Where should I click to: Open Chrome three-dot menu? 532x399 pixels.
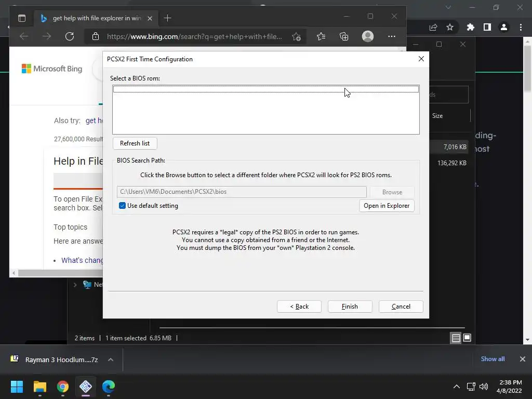click(521, 27)
